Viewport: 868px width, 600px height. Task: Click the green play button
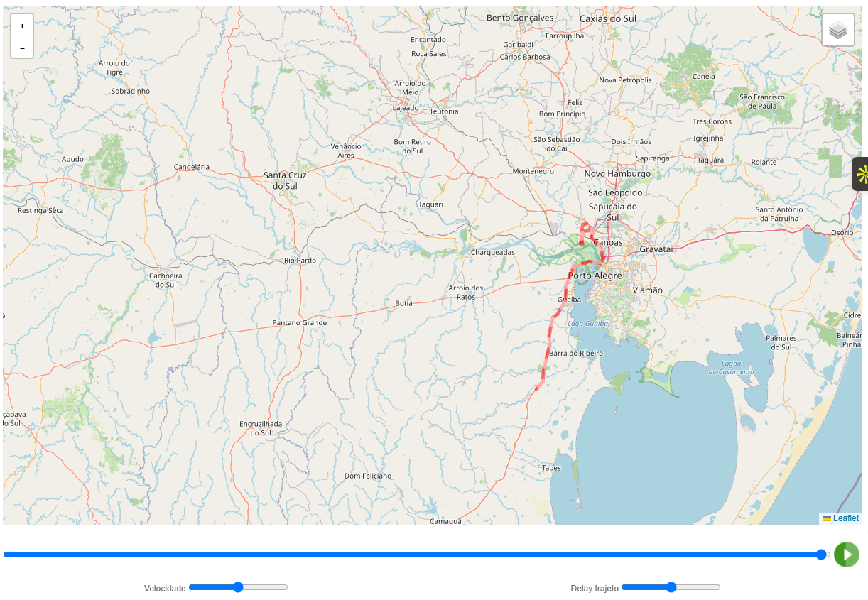click(847, 555)
